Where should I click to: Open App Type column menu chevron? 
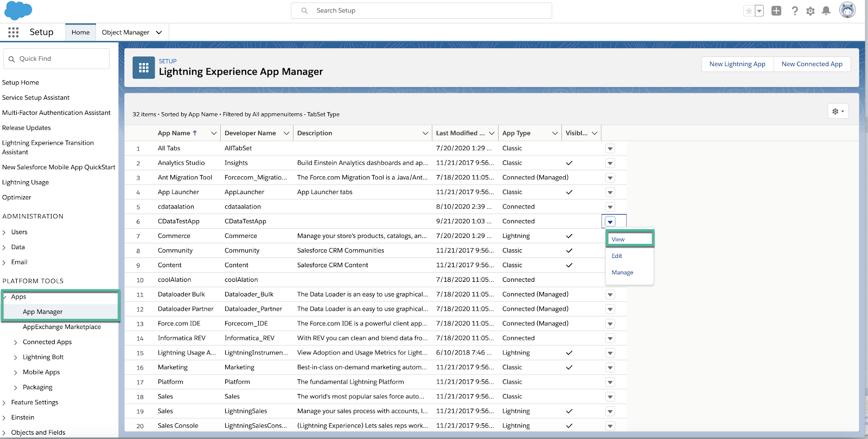tap(555, 133)
